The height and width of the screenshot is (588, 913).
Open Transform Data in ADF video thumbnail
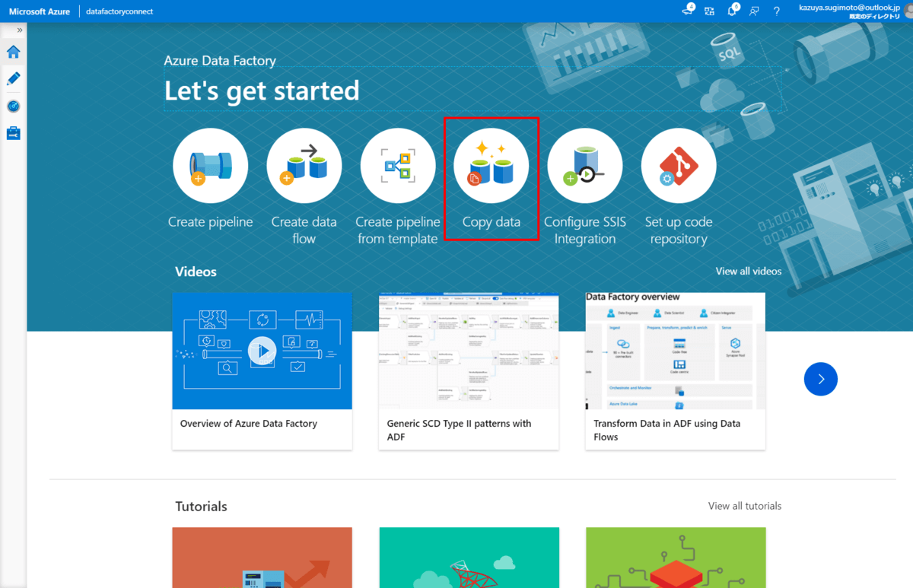[675, 351]
